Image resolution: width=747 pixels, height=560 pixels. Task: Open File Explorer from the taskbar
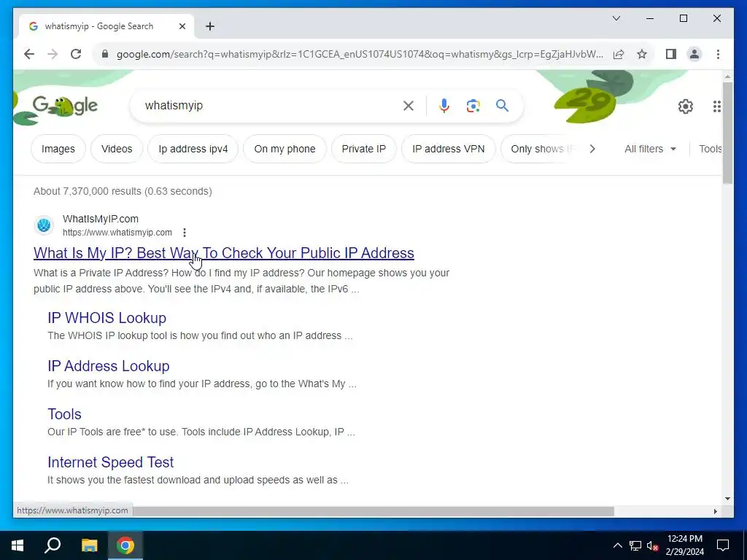pyautogui.click(x=89, y=545)
